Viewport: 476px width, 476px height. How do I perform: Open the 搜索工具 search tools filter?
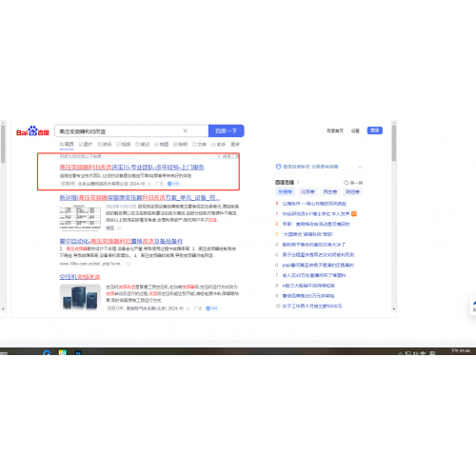[x=228, y=156]
